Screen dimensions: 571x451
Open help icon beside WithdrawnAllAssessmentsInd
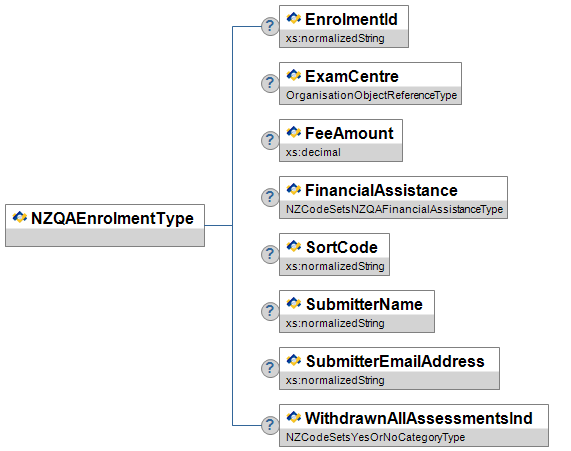pyautogui.click(x=270, y=425)
